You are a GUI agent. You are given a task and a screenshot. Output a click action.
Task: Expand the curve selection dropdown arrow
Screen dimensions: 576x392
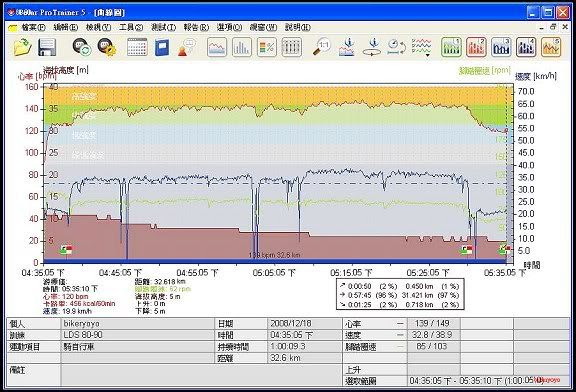(x=428, y=55)
